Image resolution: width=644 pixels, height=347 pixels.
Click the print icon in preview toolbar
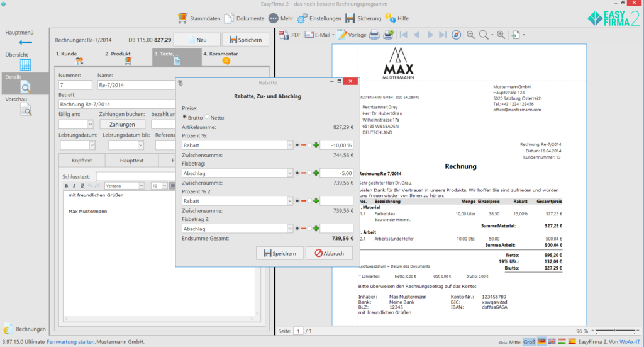(x=374, y=35)
